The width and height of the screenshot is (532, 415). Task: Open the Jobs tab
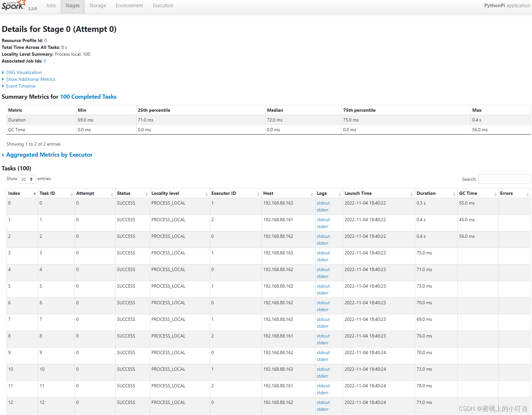(x=51, y=6)
